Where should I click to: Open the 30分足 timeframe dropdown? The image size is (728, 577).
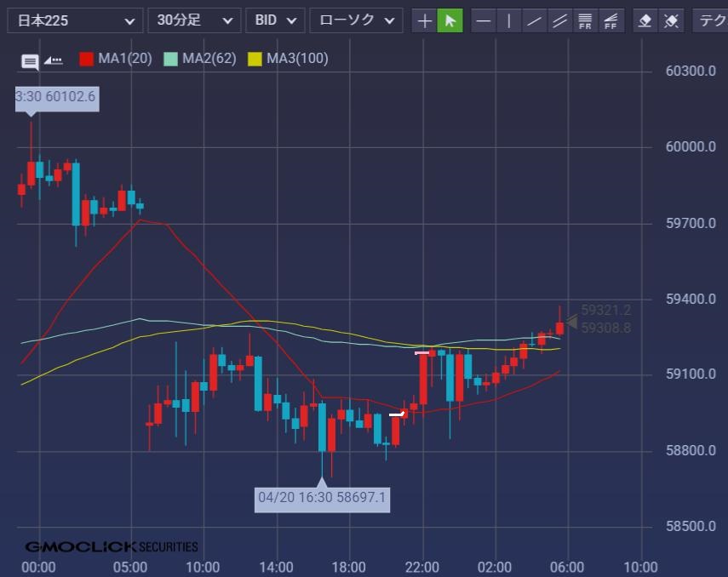(193, 20)
